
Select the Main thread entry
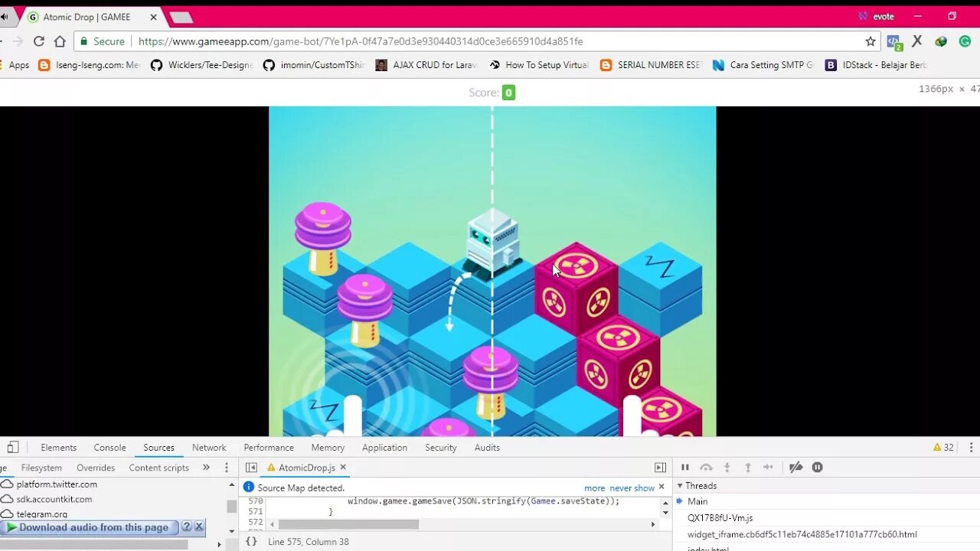pos(697,501)
